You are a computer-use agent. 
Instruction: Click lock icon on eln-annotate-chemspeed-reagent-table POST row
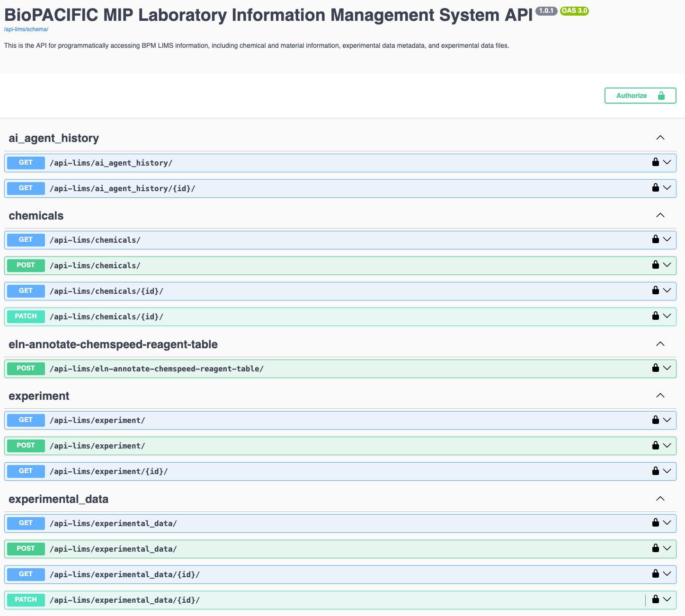[655, 368]
